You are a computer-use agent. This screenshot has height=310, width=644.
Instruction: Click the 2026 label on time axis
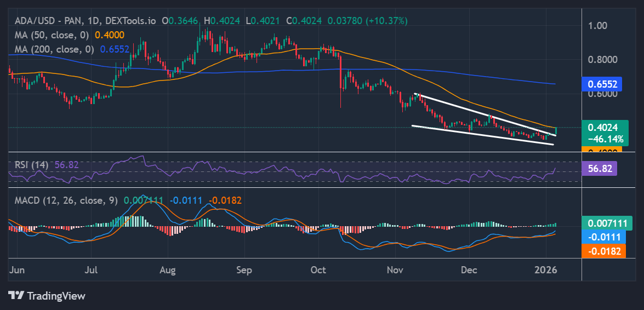click(x=546, y=270)
